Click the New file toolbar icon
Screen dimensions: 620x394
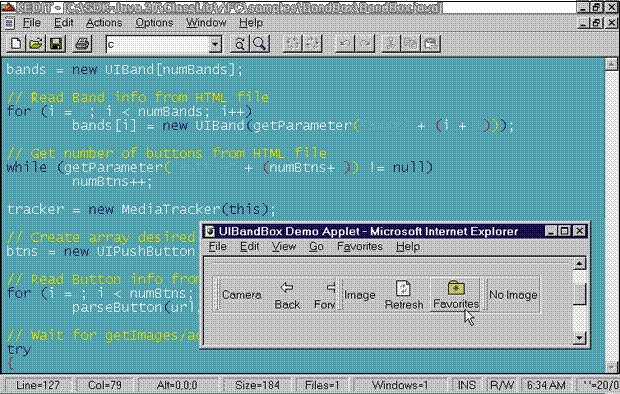pyautogui.click(x=16, y=44)
